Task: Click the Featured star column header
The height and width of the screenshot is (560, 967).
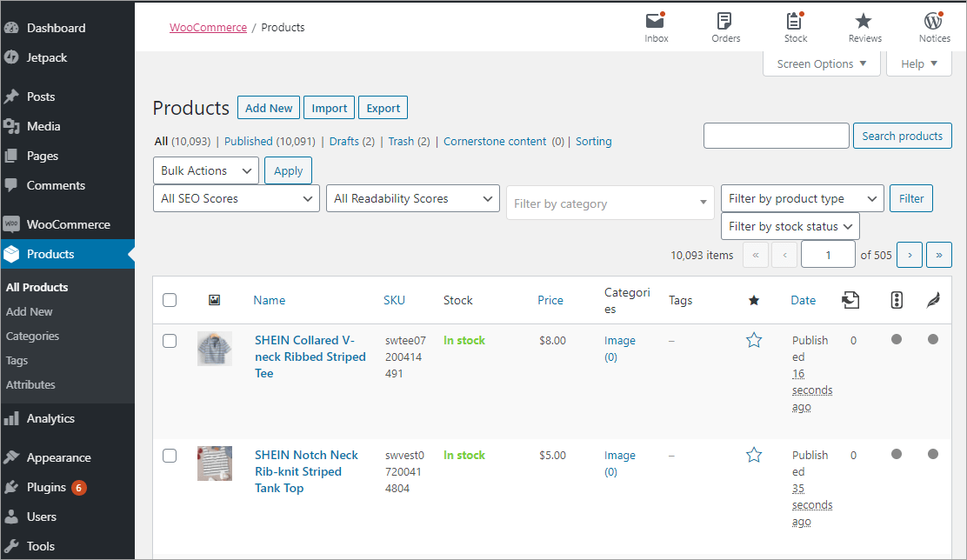Action: tap(754, 300)
